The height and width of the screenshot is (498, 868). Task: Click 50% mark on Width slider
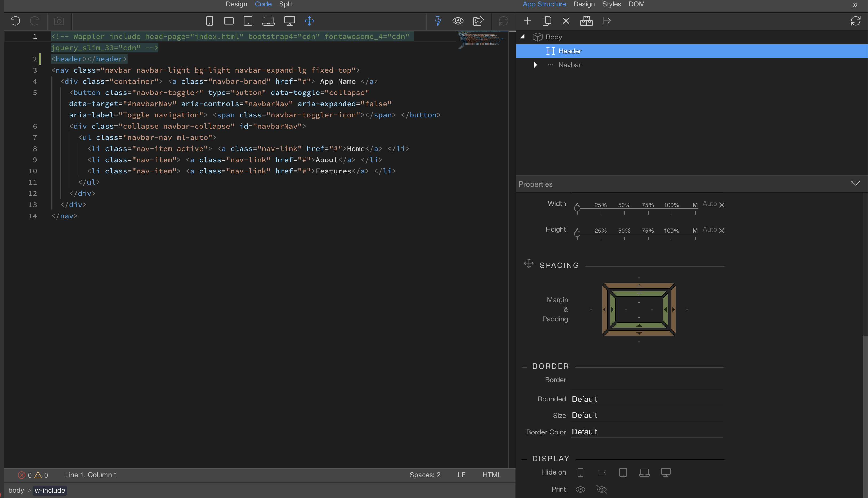coord(624,208)
